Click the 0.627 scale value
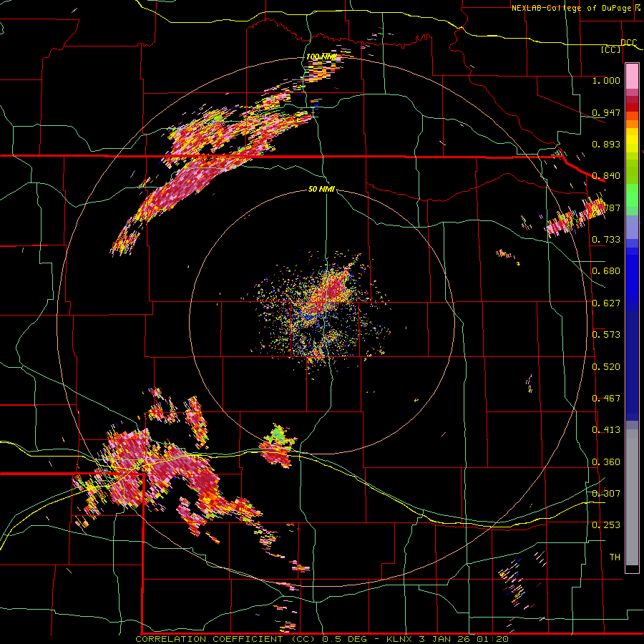The width and height of the screenshot is (644, 644). click(x=606, y=303)
